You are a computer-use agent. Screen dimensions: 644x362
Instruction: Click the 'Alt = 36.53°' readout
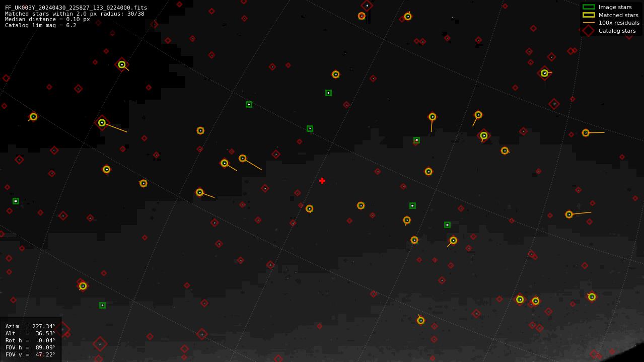(x=30, y=333)
